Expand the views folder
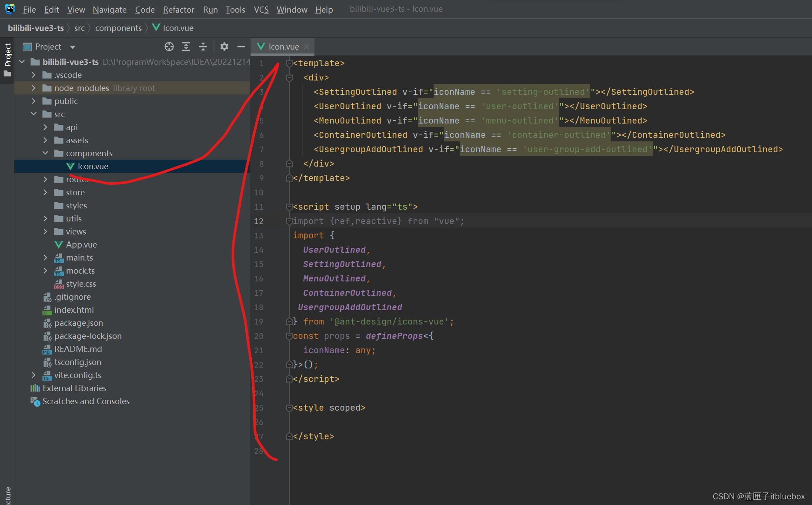Image resolution: width=812 pixels, height=505 pixels. click(x=45, y=231)
